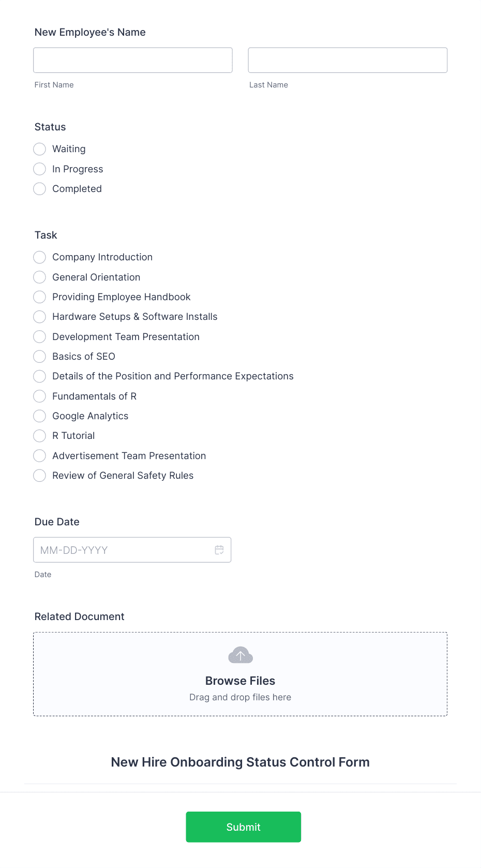Choose the Company Introduction task
Image resolution: width=481 pixels, height=868 pixels.
pyautogui.click(x=39, y=257)
